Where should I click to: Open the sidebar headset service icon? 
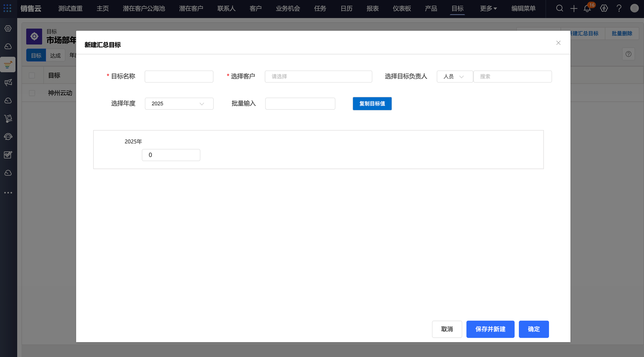[x=8, y=137]
